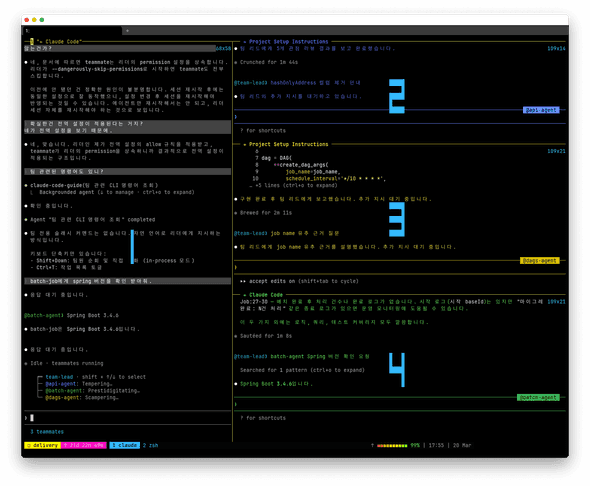Screen dimensions: 590x486
Task: Select terminal tab labeled 1
Action: coord(73,31)
